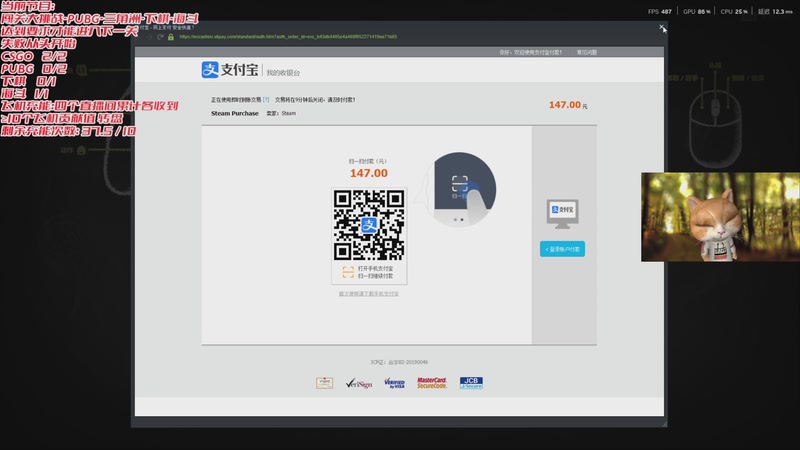800x450 pixels.
Task: Click the MasterCard SecureCode badge
Action: [432, 383]
